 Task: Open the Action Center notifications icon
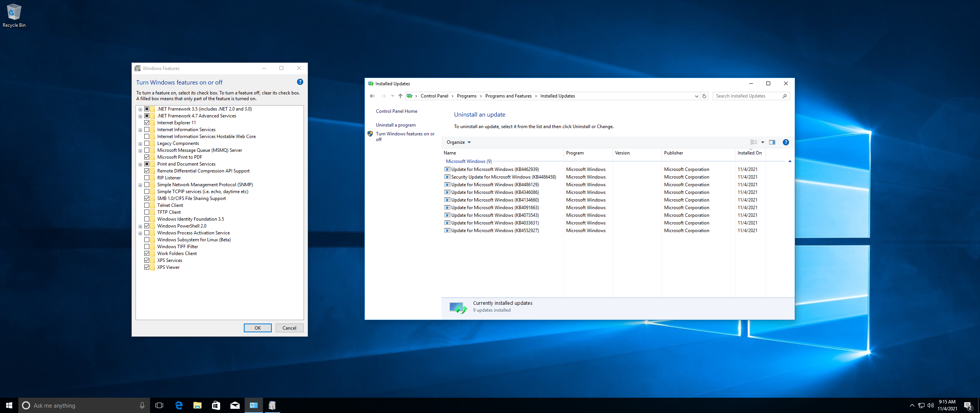tap(968, 406)
